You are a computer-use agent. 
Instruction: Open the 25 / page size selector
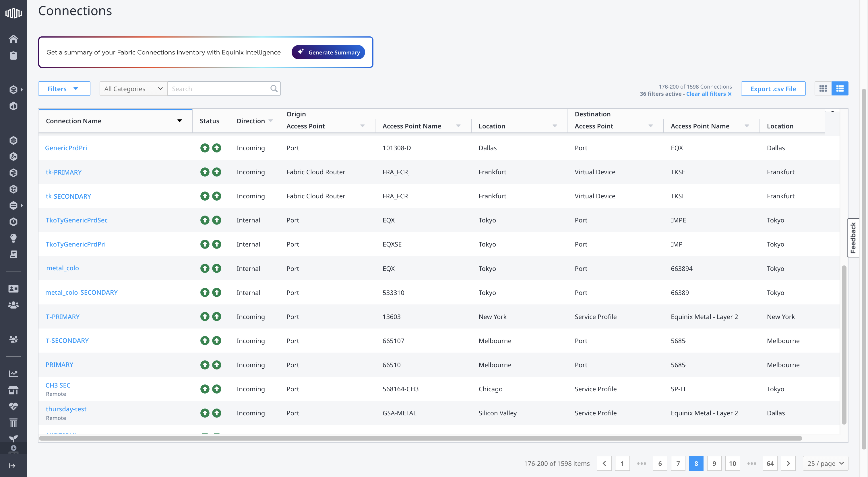(825, 463)
